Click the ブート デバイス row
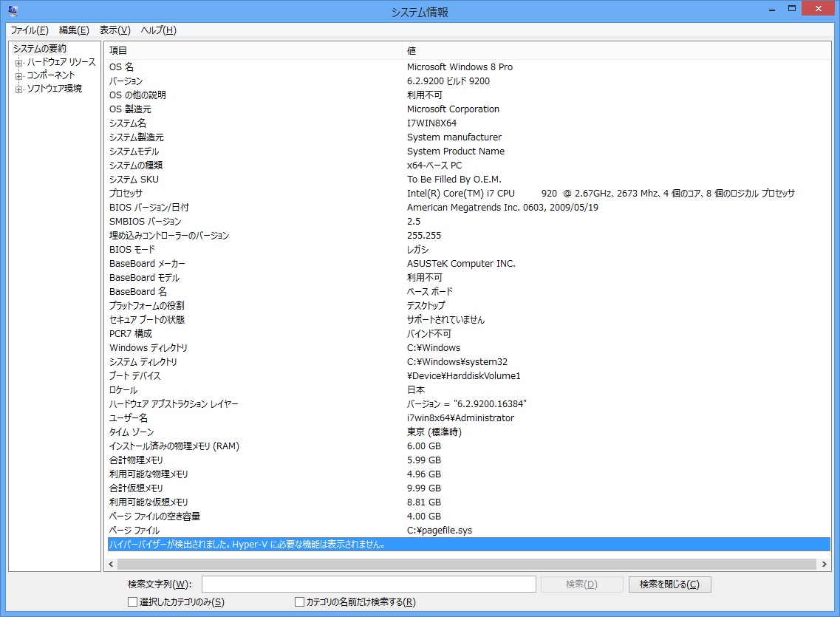This screenshot has width=840, height=617. click(468, 376)
